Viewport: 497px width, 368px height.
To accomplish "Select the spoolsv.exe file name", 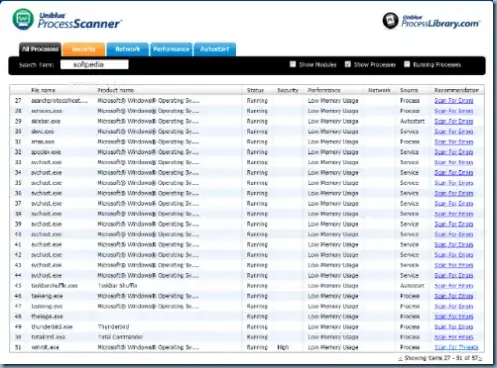I will tap(46, 152).
